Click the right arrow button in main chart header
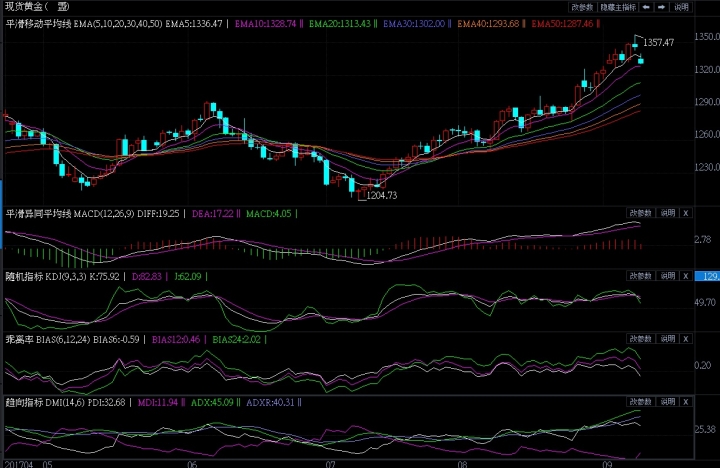720x468 pixels. [x=661, y=7]
